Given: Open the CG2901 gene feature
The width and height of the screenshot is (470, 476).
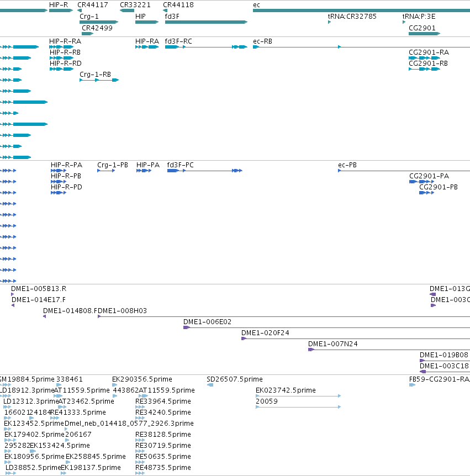Looking at the screenshot, I should (425, 33).
